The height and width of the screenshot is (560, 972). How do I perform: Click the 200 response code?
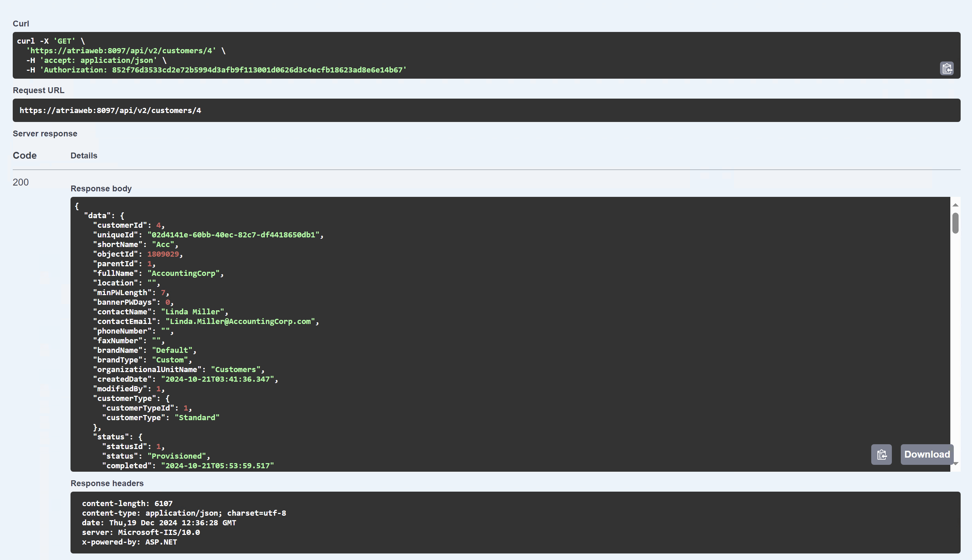coord(21,182)
